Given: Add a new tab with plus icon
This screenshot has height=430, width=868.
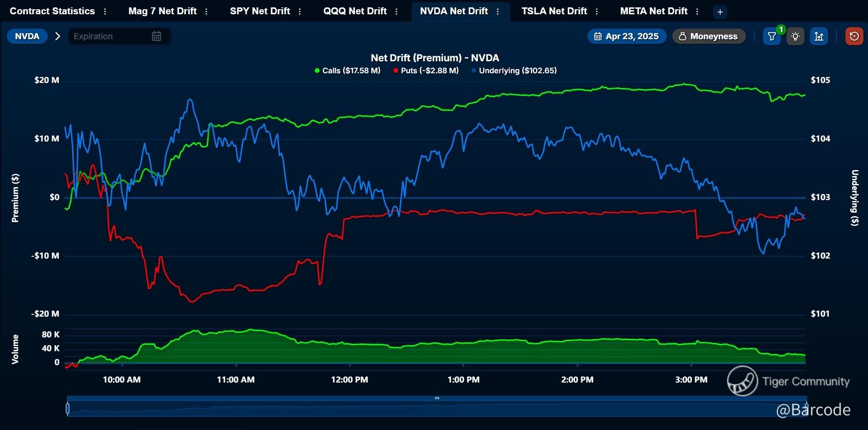Looking at the screenshot, I should point(720,12).
